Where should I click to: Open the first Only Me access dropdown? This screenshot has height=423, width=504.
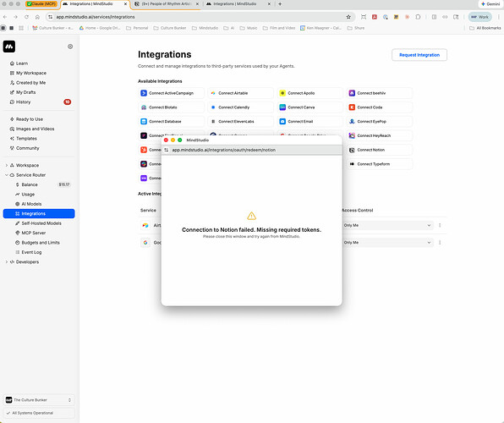[387, 226]
